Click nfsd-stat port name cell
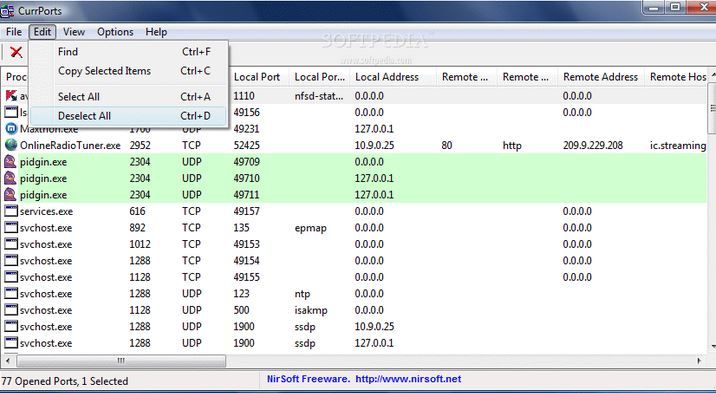 (319, 96)
